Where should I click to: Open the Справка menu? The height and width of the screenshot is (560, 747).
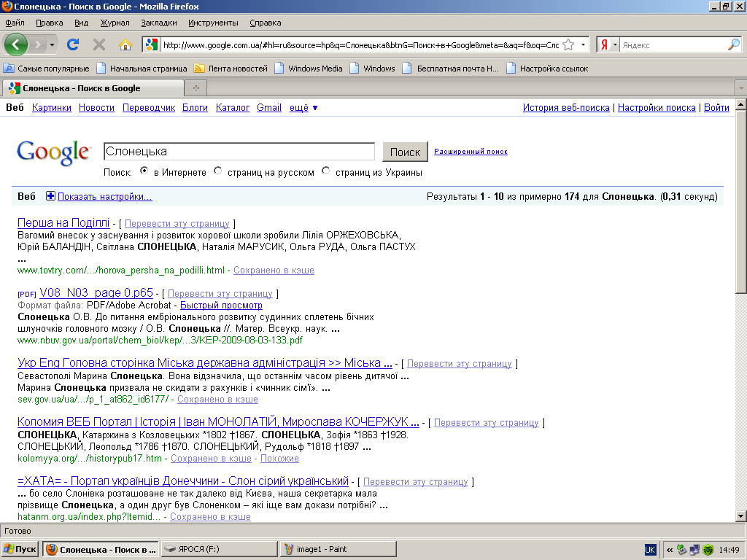click(266, 23)
